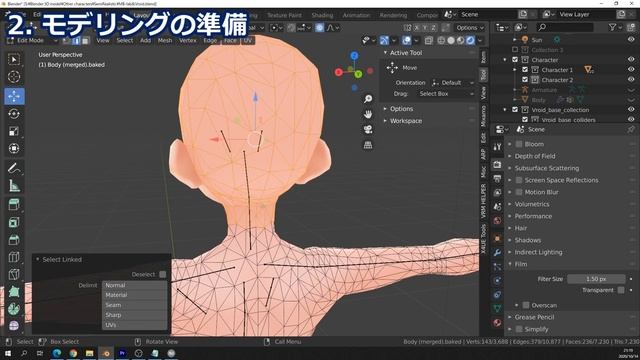Choose UVs delimit option
The height and width of the screenshot is (360, 640).
click(134, 325)
